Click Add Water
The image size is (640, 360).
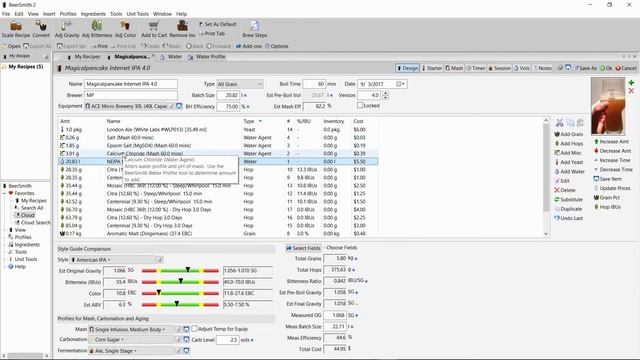coord(569,171)
